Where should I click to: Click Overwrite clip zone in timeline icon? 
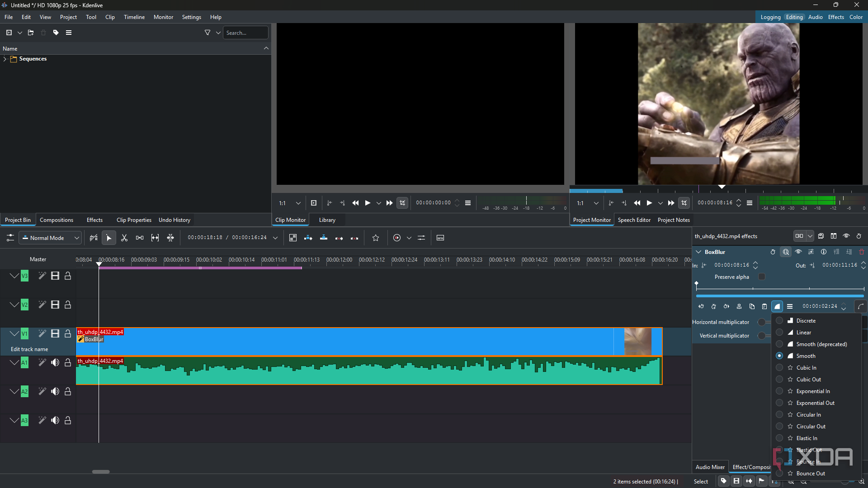tap(324, 238)
